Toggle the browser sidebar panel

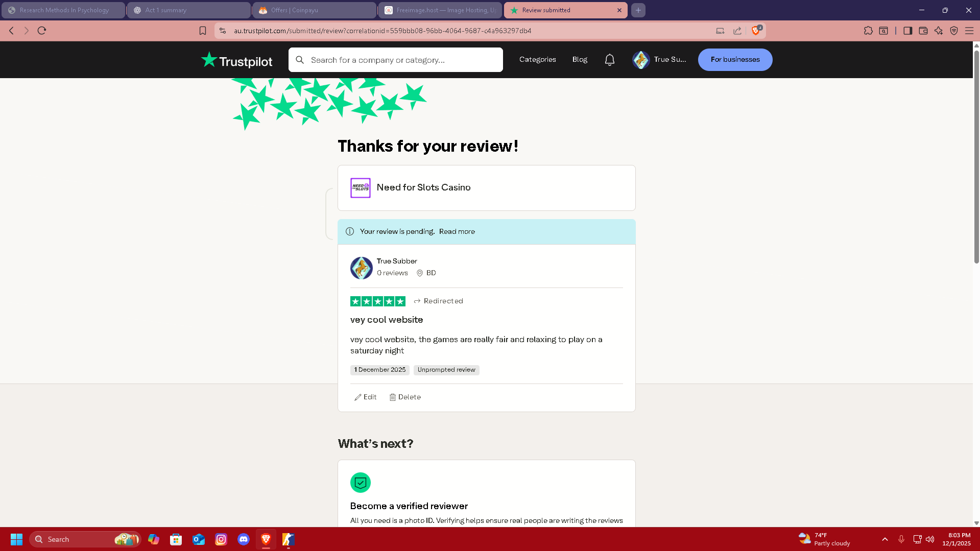coord(907,31)
